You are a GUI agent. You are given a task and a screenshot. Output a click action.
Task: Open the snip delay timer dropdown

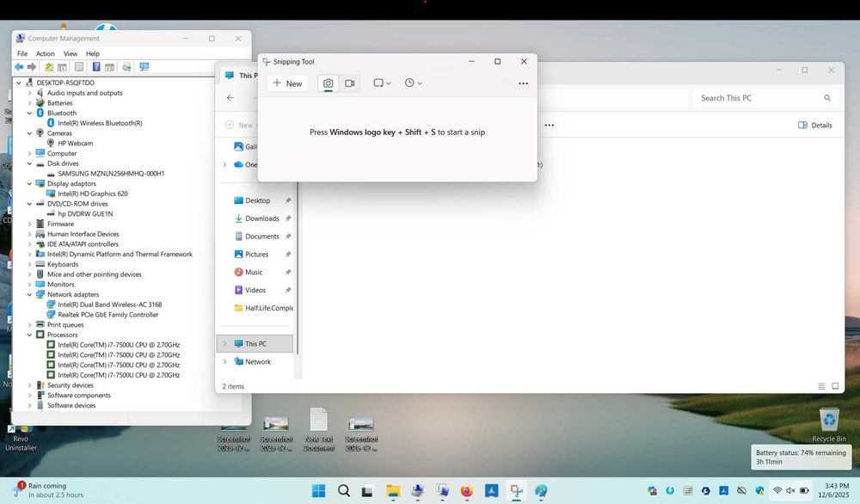[x=413, y=83]
